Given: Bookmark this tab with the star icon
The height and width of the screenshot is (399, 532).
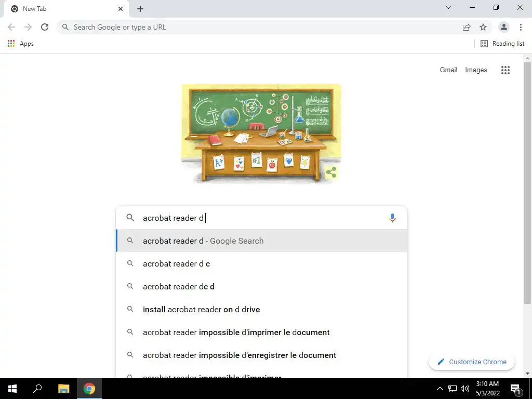Looking at the screenshot, I should click(x=483, y=27).
